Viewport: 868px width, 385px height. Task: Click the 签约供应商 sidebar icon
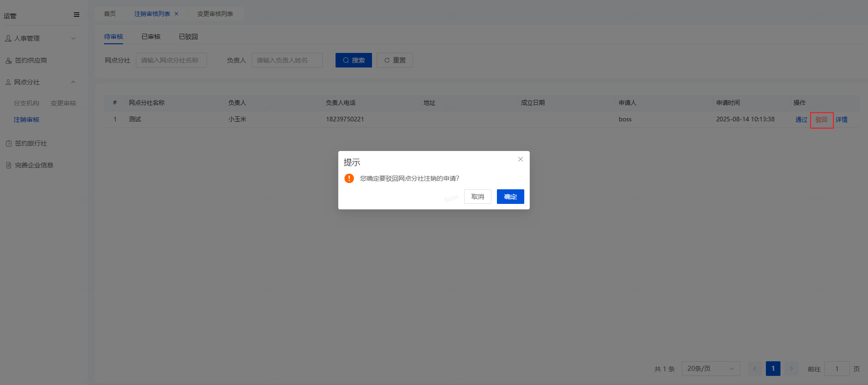[x=9, y=61]
